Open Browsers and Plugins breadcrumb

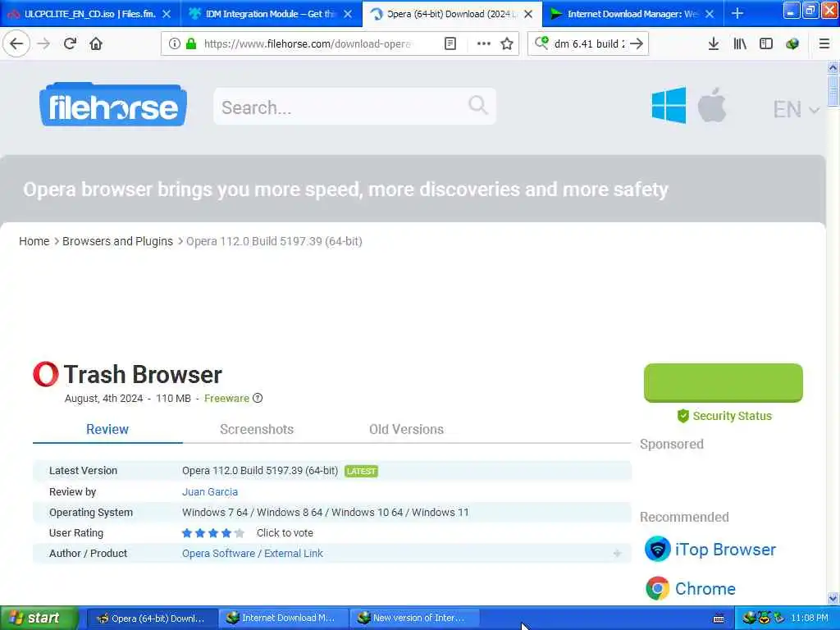tap(117, 241)
